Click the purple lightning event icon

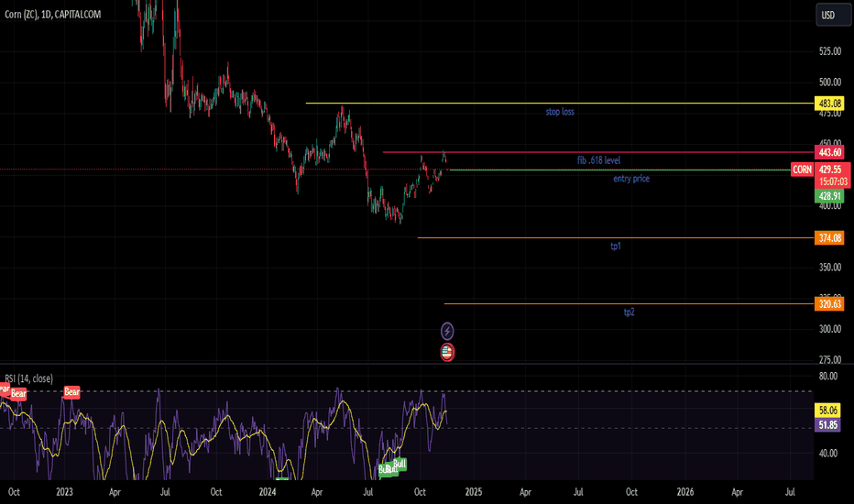(446, 331)
